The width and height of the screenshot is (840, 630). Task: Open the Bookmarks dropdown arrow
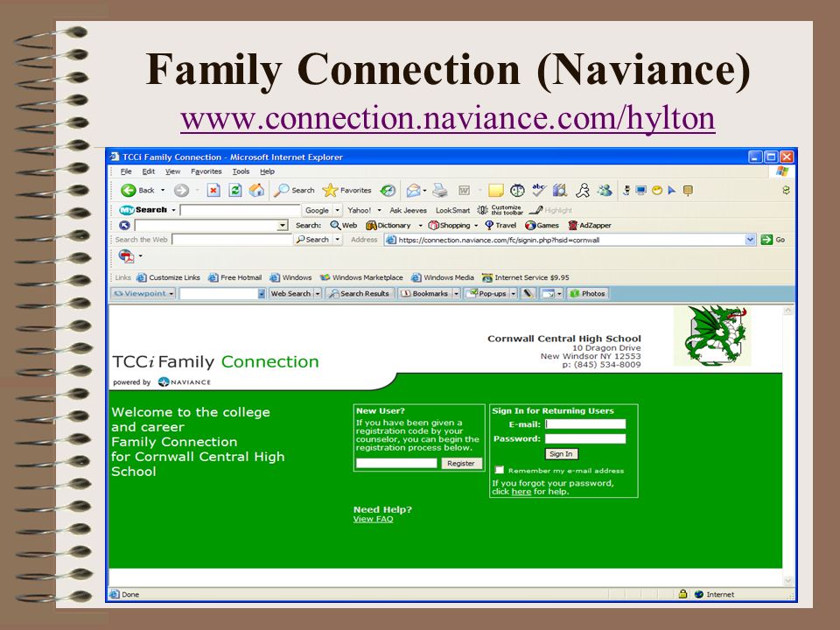(x=457, y=294)
